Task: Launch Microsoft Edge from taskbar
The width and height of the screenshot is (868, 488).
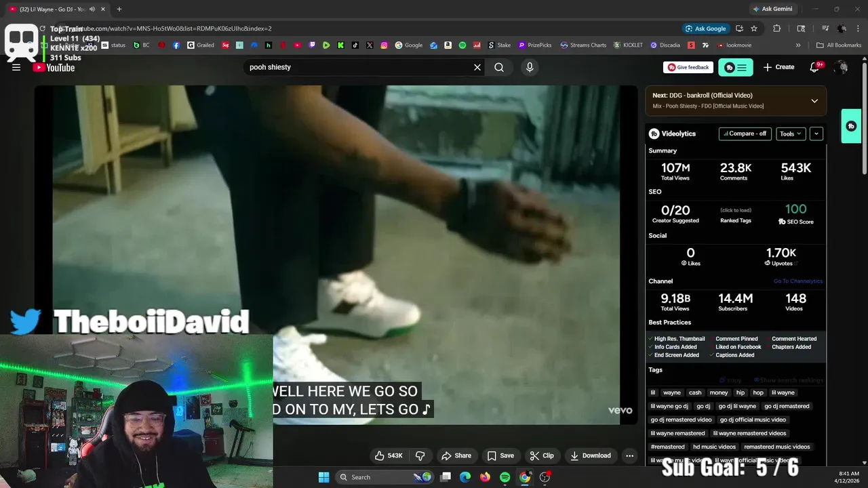Action: point(465,477)
